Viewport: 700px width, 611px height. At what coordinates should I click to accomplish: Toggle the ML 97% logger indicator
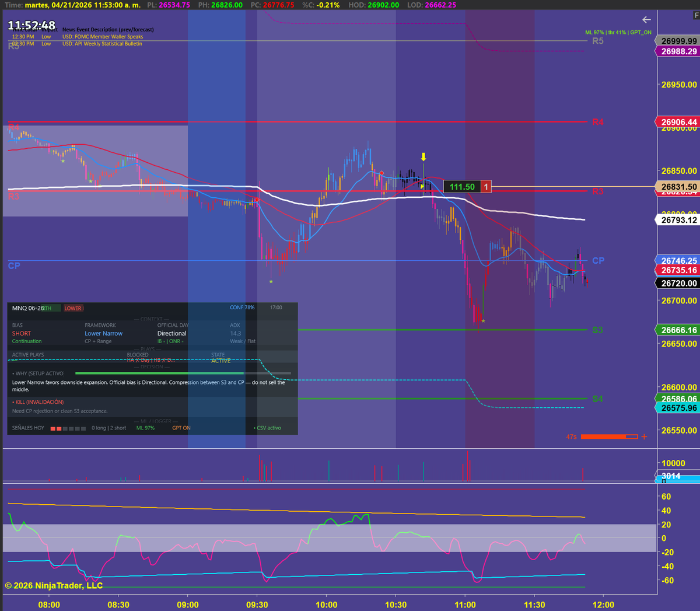coord(146,428)
